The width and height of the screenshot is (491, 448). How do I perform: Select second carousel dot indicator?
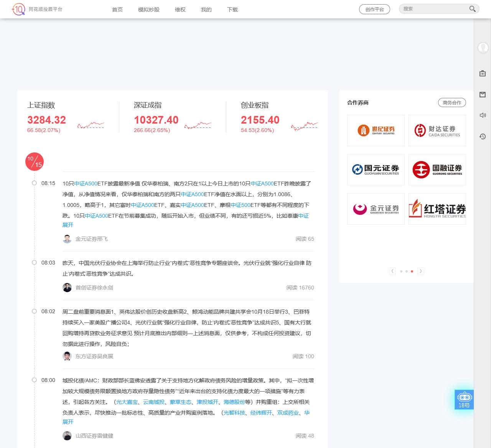[407, 271]
